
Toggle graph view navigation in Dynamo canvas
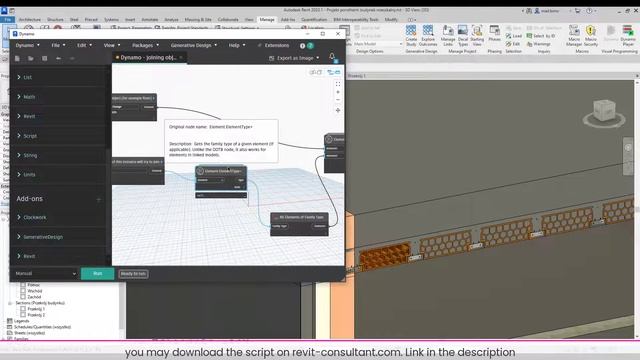click(x=334, y=72)
